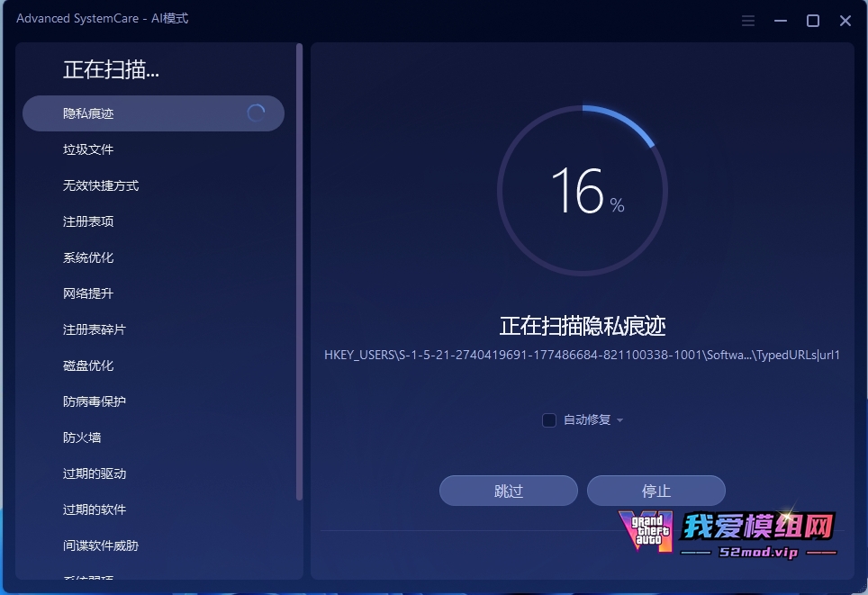The width and height of the screenshot is (868, 595).
Task: Click the 防火墙 item
Action: point(82,437)
